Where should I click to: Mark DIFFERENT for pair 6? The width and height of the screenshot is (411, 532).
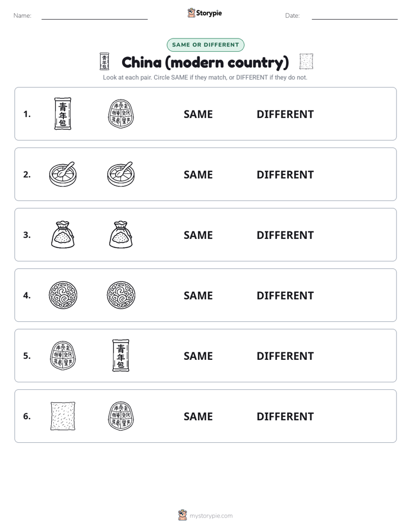(x=285, y=416)
